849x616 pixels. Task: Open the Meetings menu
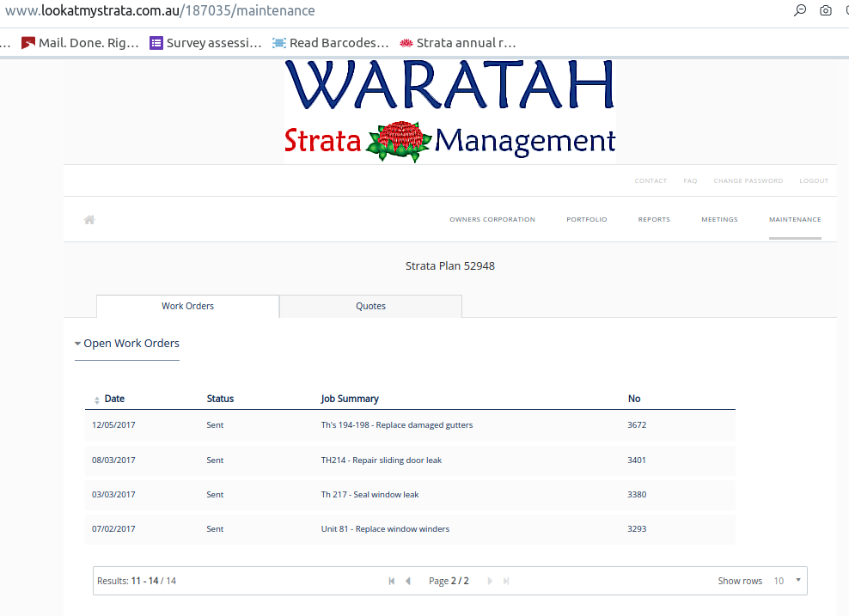(719, 219)
